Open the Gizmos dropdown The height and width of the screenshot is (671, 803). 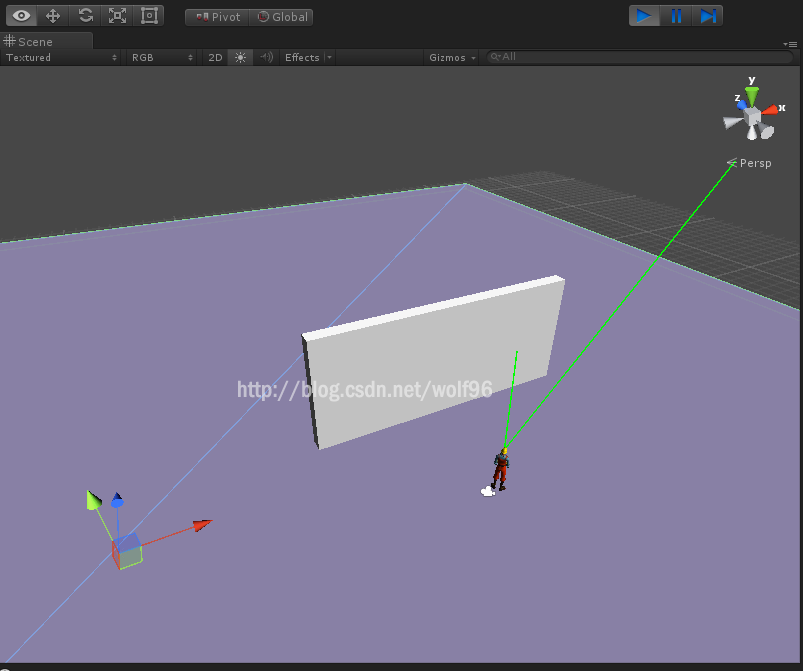tap(452, 57)
